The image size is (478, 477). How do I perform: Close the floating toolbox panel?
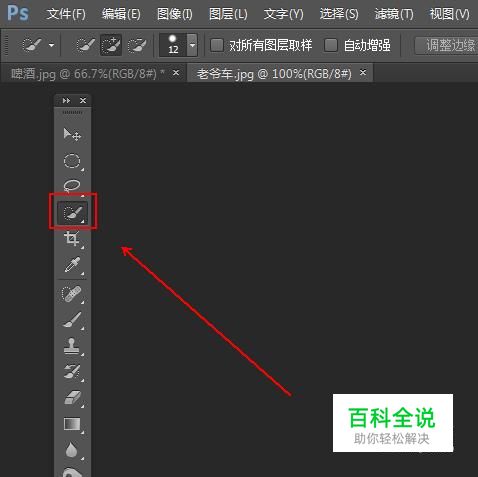[x=83, y=100]
